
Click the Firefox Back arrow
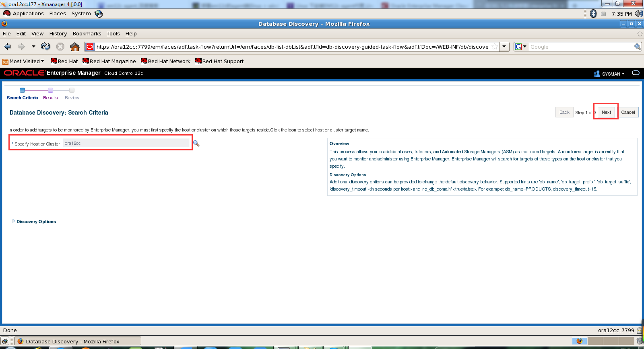click(7, 47)
